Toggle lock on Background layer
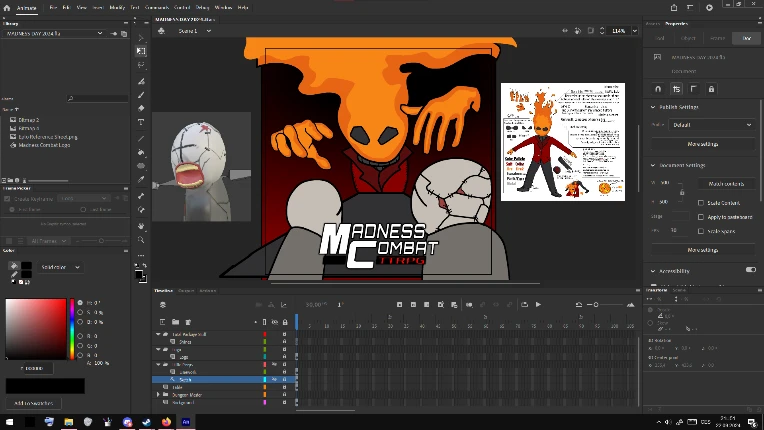 (285, 402)
